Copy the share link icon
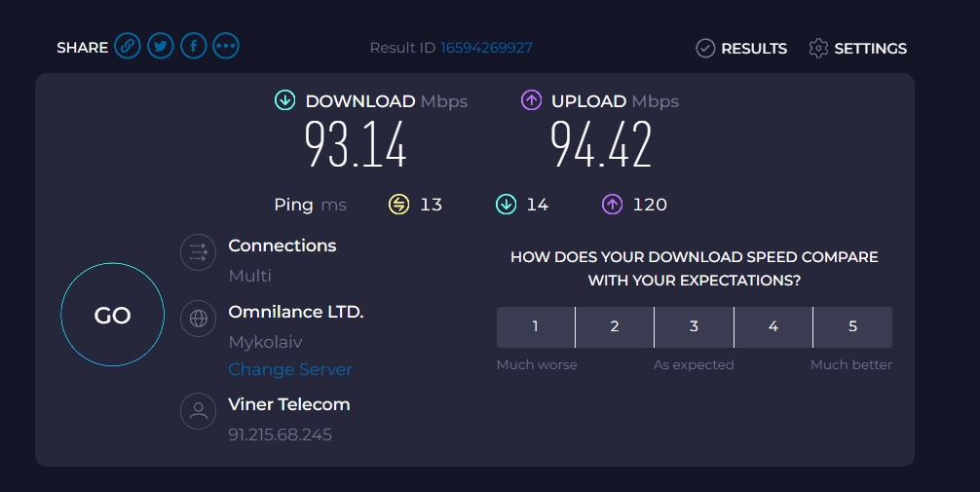Image resolution: width=980 pixels, height=492 pixels. (x=128, y=46)
